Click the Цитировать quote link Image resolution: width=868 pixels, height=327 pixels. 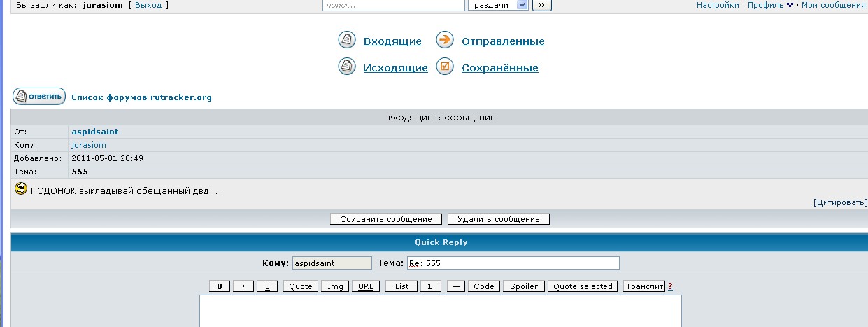pyautogui.click(x=840, y=202)
